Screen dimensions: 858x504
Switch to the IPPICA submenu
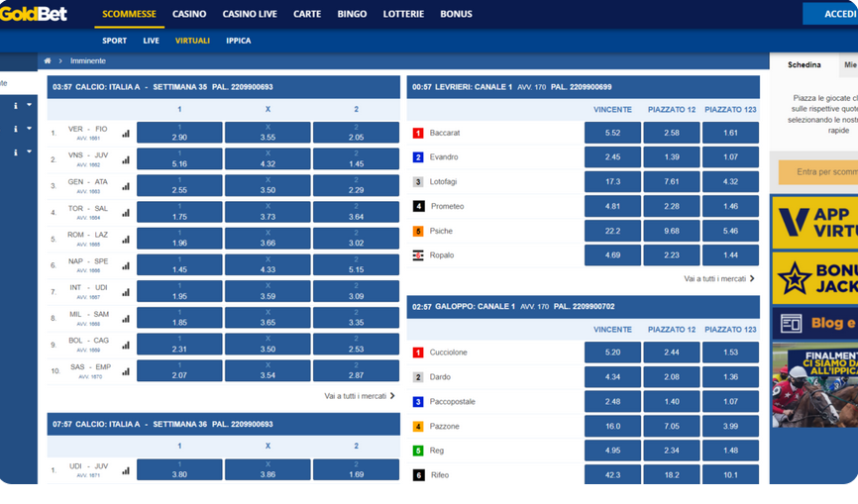[x=239, y=41]
